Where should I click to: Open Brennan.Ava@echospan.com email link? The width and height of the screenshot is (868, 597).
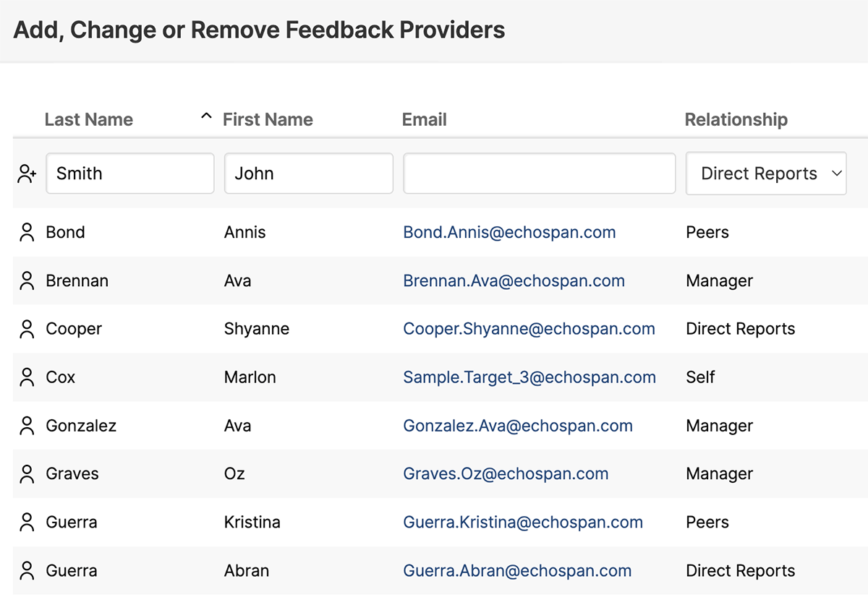(514, 281)
